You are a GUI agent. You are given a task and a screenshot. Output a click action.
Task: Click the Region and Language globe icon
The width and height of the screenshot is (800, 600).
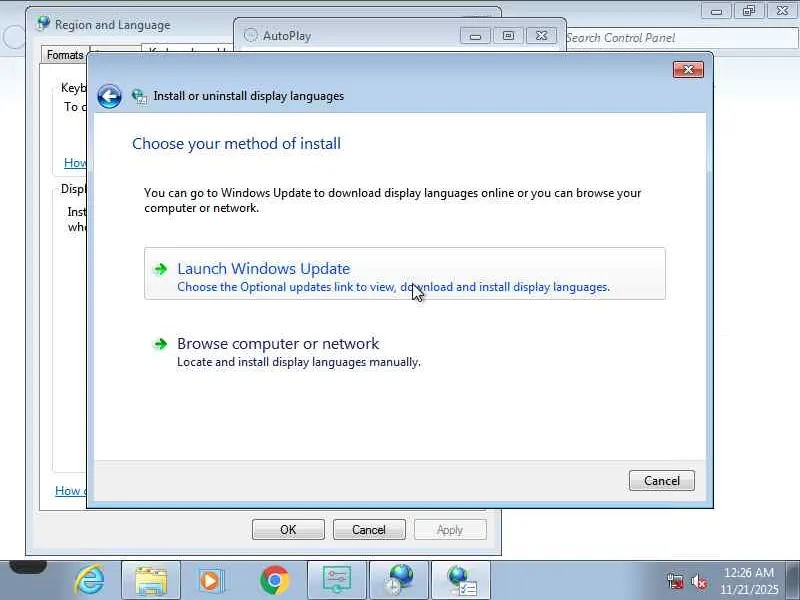pyautogui.click(x=43, y=23)
